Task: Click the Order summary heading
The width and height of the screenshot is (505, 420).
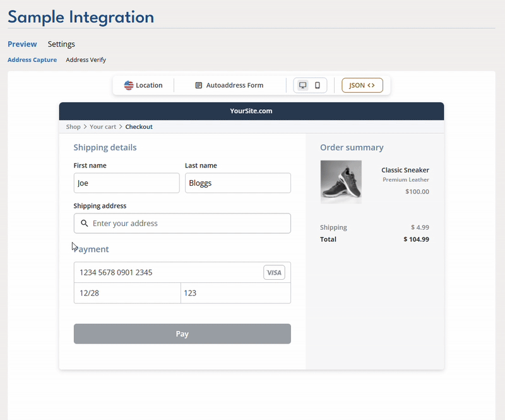Action: (x=352, y=147)
